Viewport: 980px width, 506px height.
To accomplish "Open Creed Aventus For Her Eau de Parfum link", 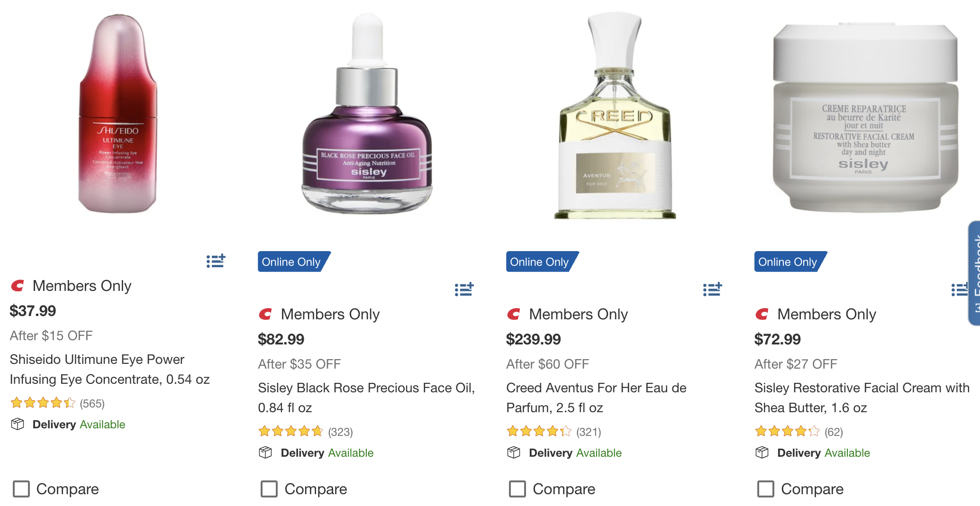I will pyautogui.click(x=596, y=398).
